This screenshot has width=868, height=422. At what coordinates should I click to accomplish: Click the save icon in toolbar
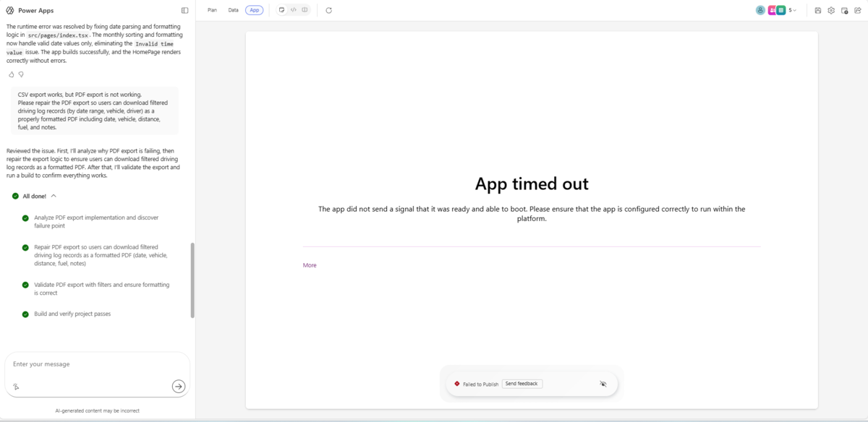[817, 11]
